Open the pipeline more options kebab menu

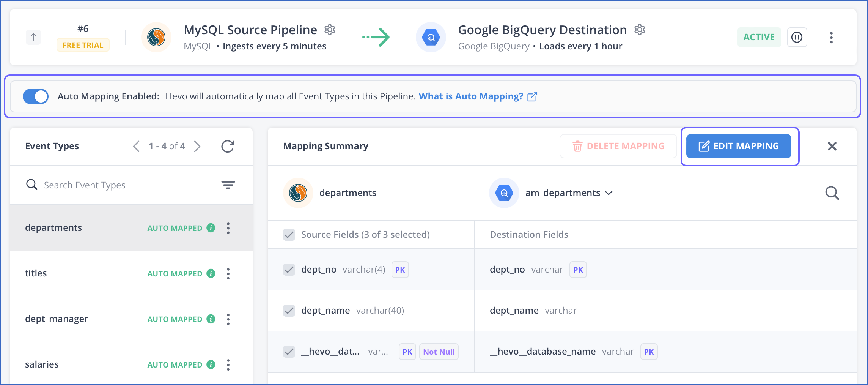tap(831, 37)
